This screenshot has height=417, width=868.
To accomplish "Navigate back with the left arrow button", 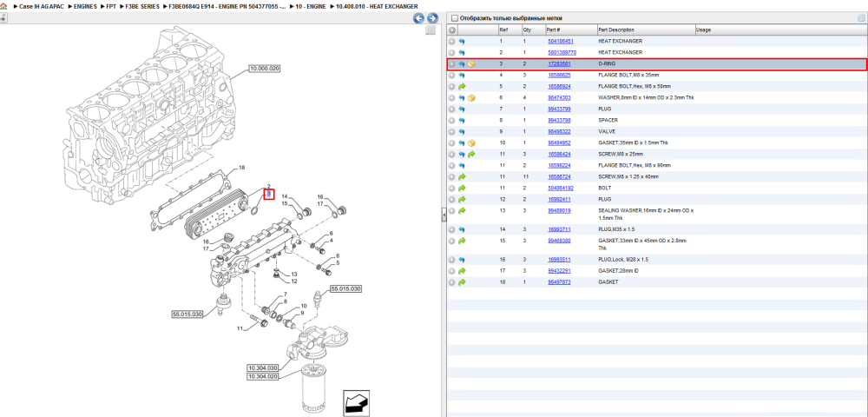I will (419, 18).
